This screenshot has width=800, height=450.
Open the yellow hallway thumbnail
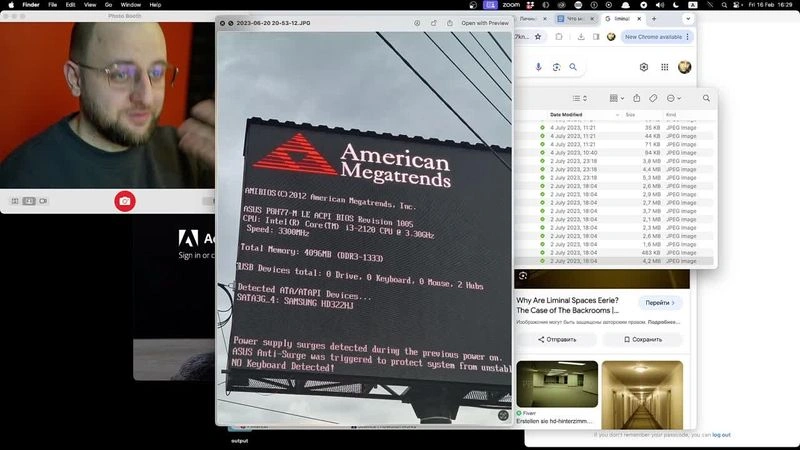(642, 394)
